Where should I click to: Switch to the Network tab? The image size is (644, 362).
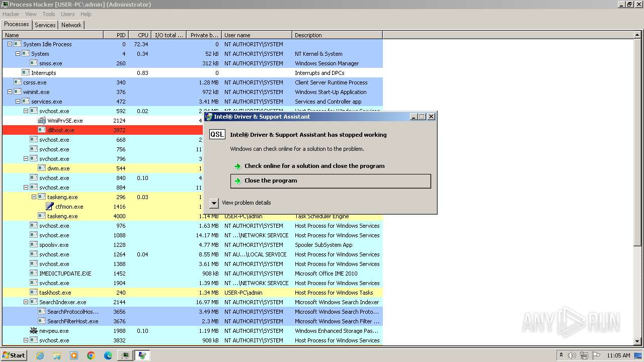click(x=71, y=25)
